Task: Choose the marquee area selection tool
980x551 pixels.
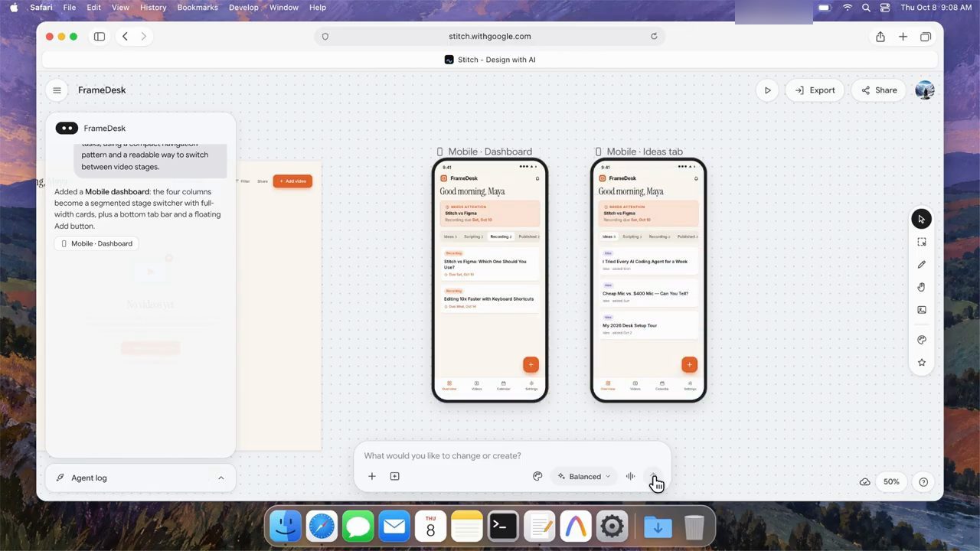Action: pyautogui.click(x=921, y=242)
